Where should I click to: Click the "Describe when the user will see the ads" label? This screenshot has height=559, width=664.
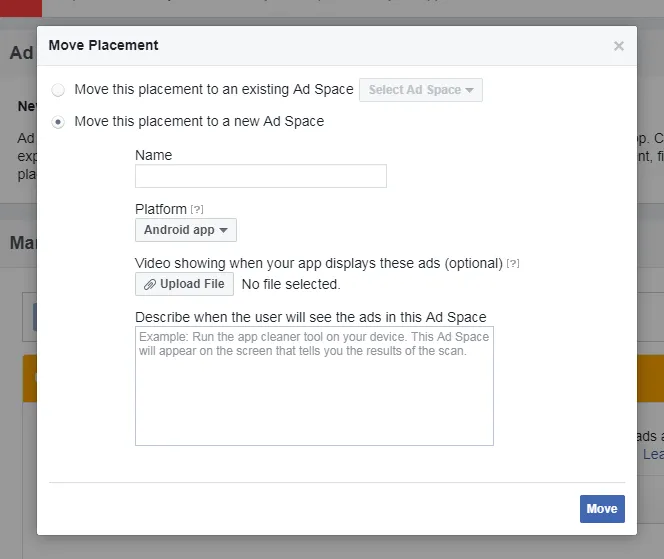310,317
